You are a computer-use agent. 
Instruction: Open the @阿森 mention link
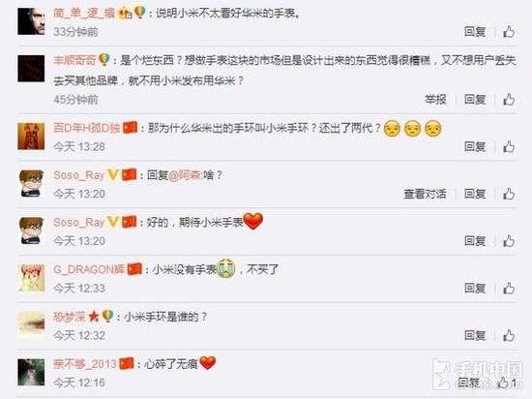pos(185,175)
